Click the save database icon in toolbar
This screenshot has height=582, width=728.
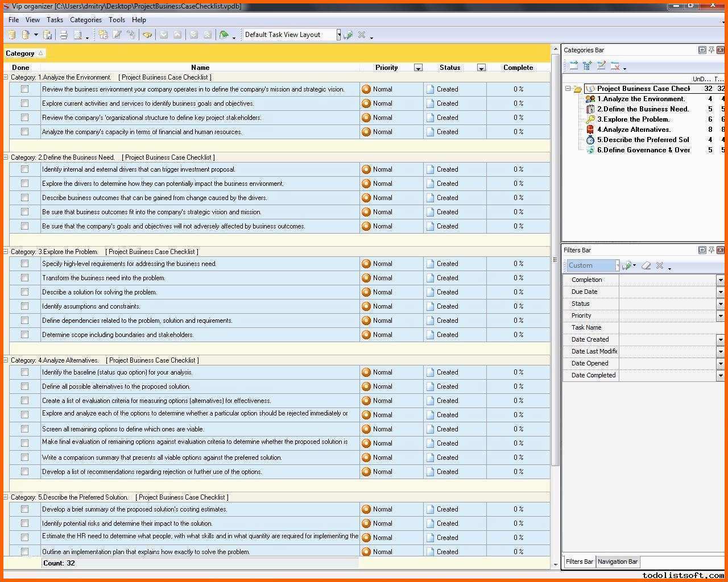tap(48, 35)
